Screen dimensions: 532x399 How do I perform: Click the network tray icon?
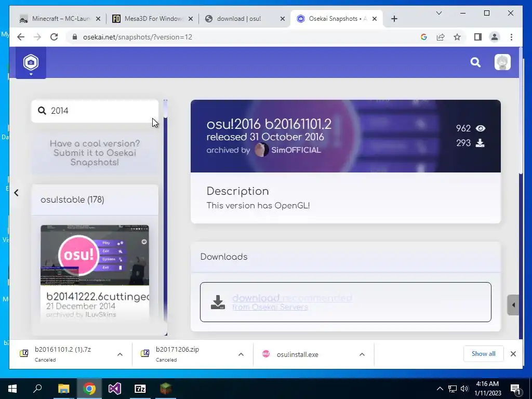pos(453,389)
